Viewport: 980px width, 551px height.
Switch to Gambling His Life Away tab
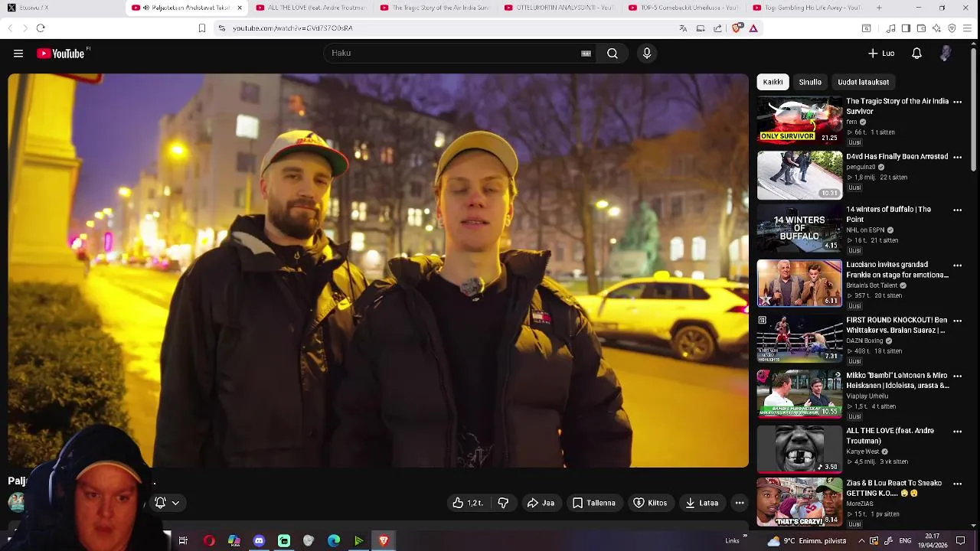click(808, 8)
